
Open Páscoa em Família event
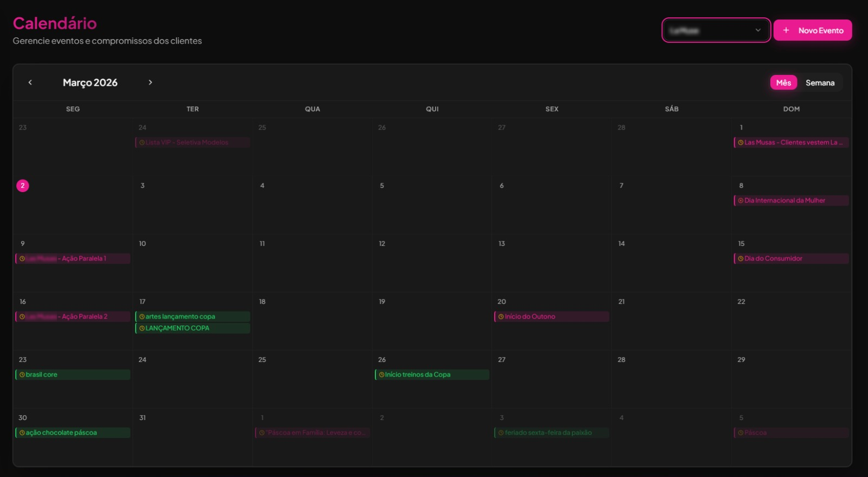coord(312,433)
